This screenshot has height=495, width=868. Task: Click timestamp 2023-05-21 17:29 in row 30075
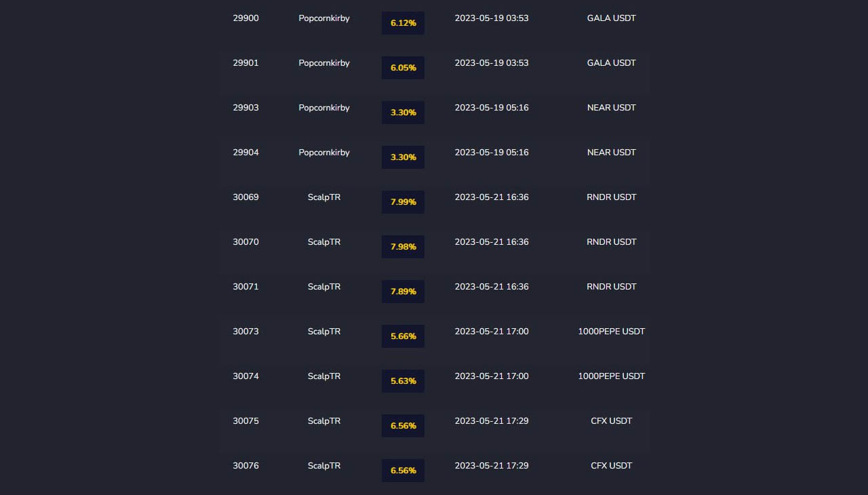(x=491, y=421)
